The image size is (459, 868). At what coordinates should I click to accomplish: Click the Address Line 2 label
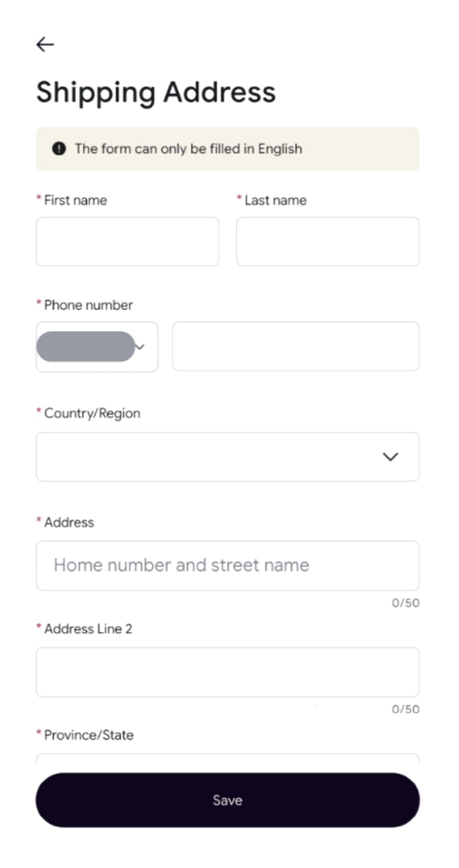point(88,629)
